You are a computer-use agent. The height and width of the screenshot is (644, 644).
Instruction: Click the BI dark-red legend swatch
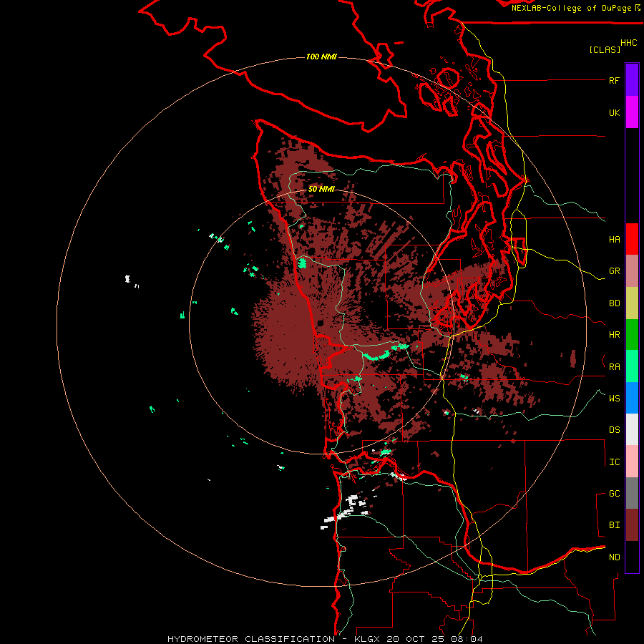coord(632,525)
